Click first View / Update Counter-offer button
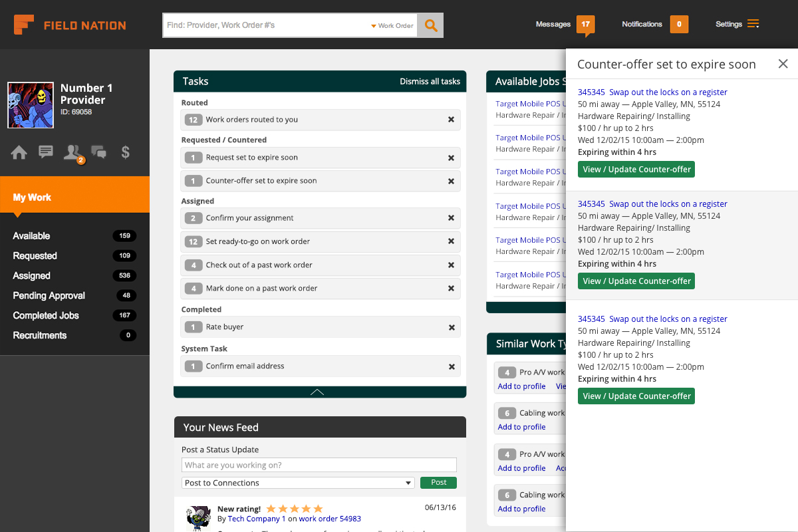 (x=637, y=170)
